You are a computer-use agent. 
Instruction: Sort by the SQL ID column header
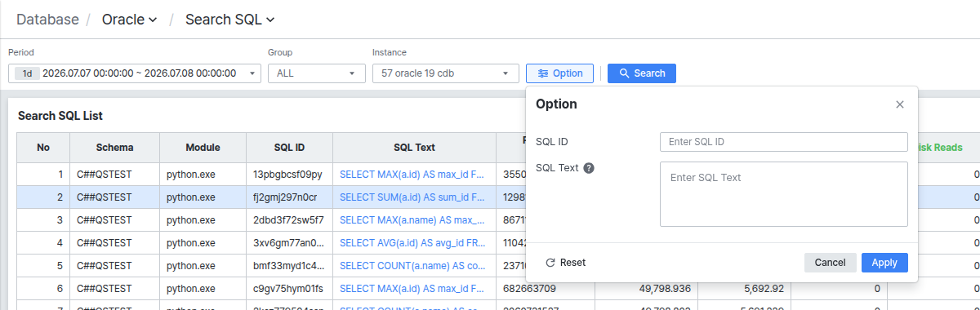(290, 148)
